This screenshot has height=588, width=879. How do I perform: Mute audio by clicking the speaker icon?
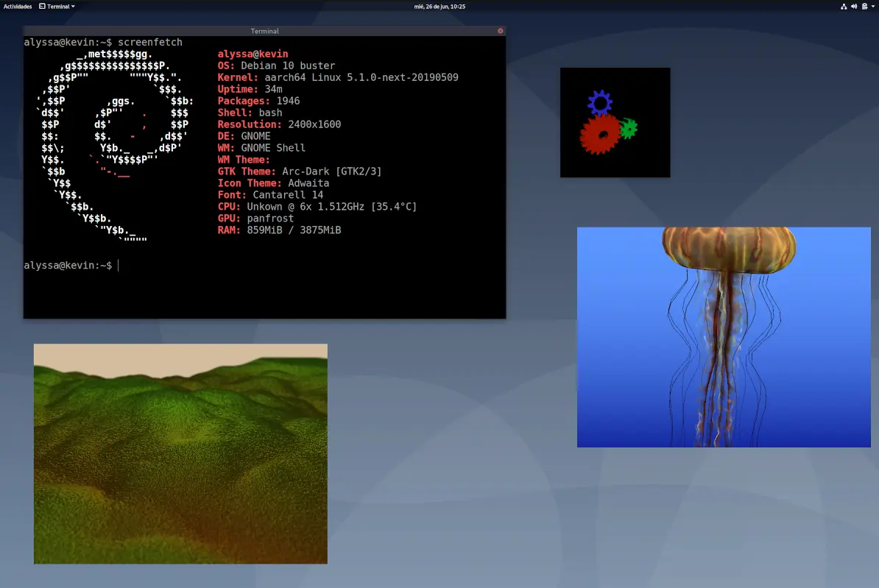click(x=854, y=6)
